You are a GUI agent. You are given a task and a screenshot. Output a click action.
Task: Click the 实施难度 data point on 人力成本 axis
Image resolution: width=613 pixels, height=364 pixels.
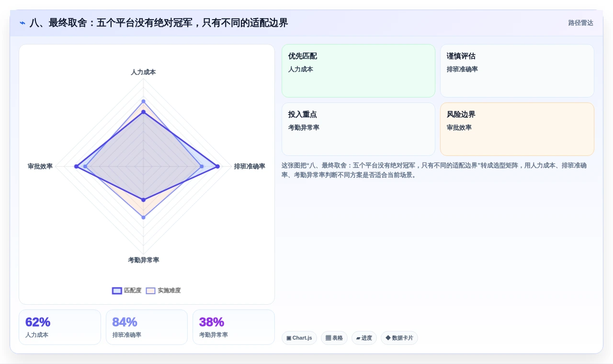[x=143, y=101]
